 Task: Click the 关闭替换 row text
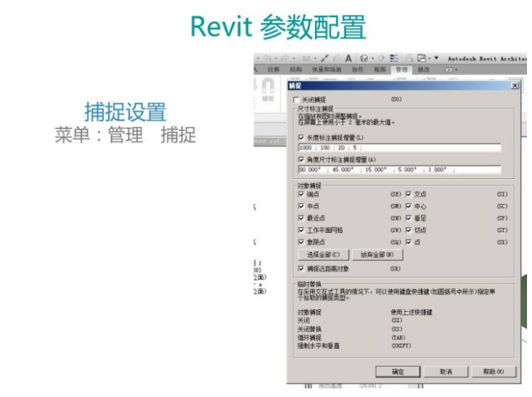coord(309,329)
